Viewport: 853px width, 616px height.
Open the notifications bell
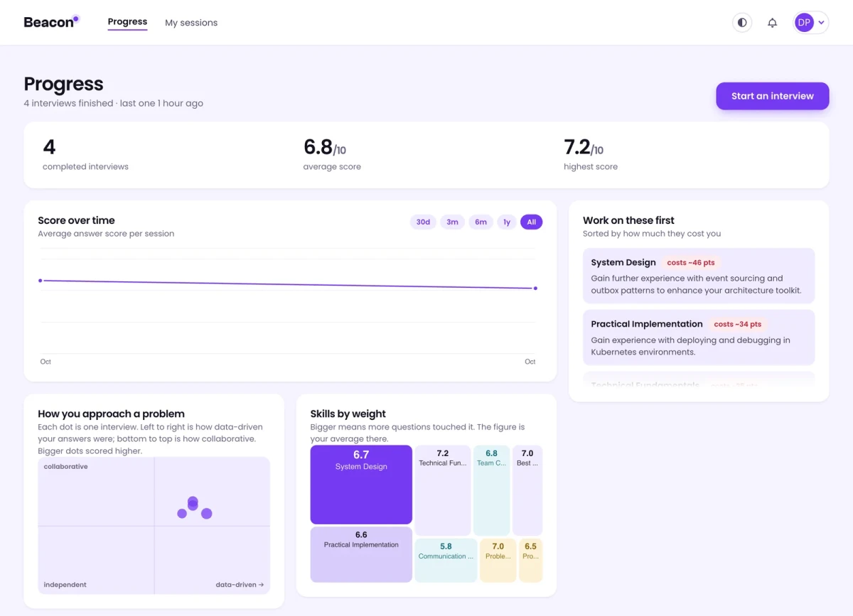coord(773,23)
